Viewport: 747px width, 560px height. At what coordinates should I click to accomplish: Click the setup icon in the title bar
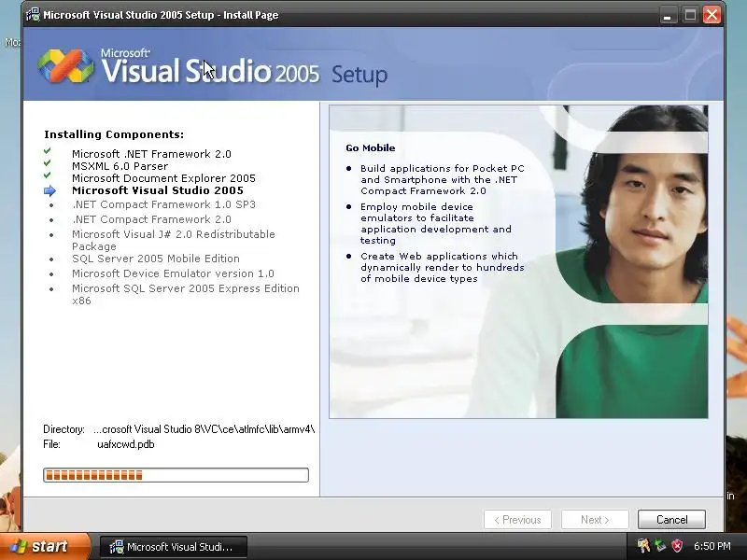coord(33,15)
